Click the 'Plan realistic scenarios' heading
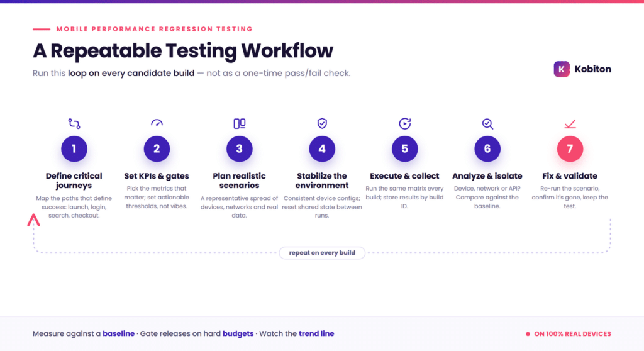Image resolution: width=644 pixels, height=351 pixels. tap(239, 181)
